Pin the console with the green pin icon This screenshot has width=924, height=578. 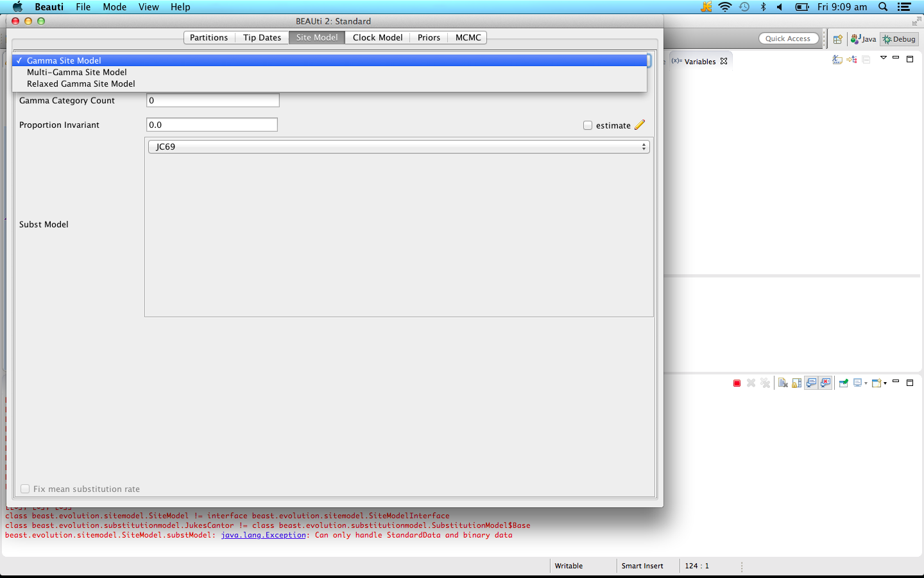[x=843, y=383]
